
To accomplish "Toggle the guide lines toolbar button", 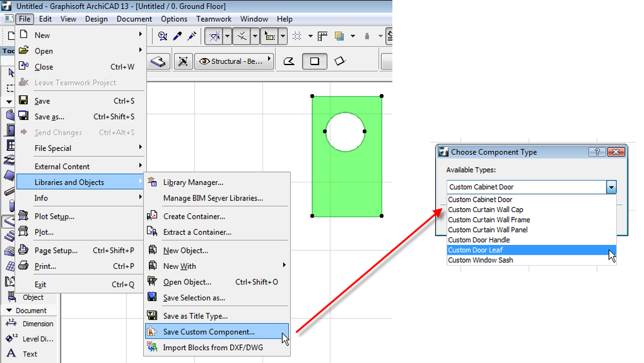I will coord(214,36).
